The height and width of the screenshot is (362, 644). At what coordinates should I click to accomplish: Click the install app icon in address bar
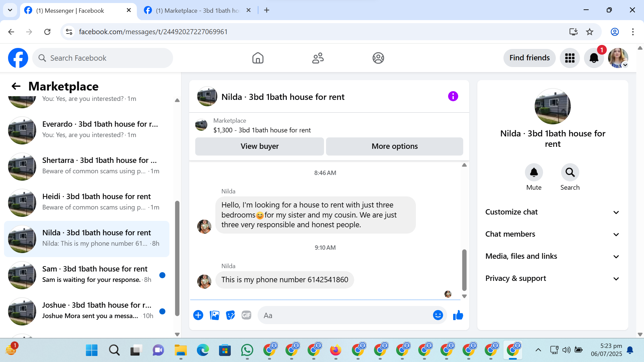(574, 32)
